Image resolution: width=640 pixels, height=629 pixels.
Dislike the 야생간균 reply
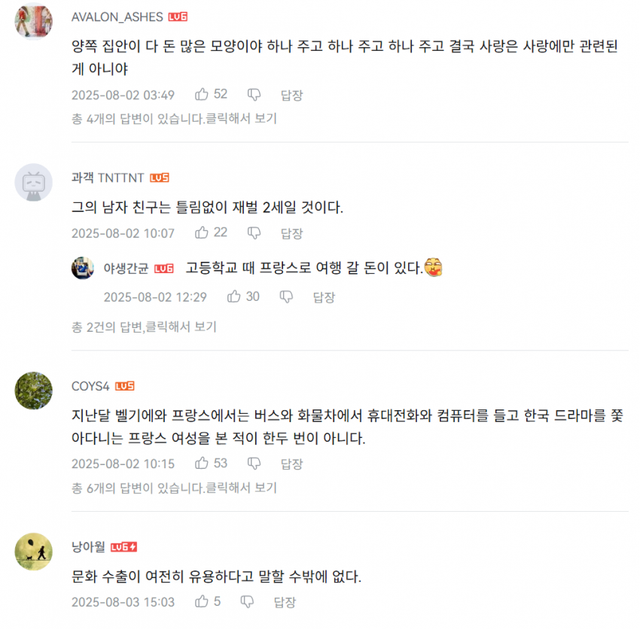click(286, 297)
